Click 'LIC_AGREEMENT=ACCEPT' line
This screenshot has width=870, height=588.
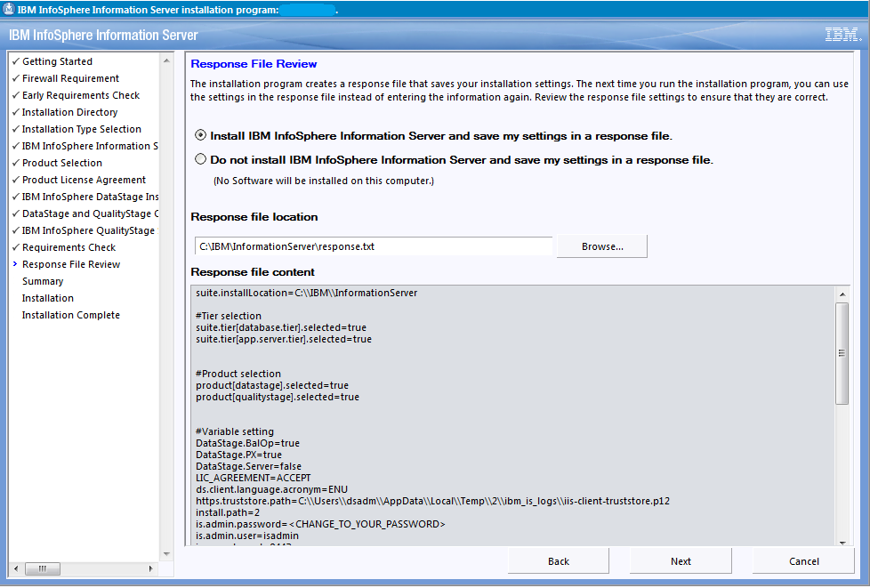coord(253,478)
